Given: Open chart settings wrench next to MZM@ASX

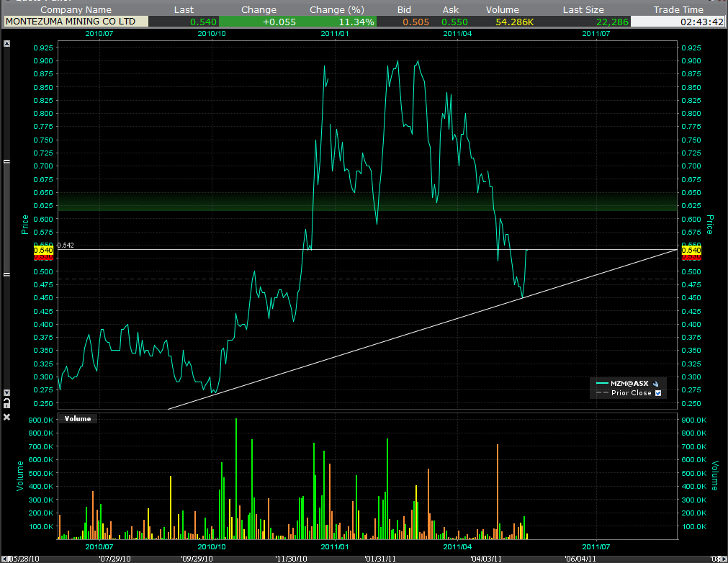Looking at the screenshot, I should [656, 384].
